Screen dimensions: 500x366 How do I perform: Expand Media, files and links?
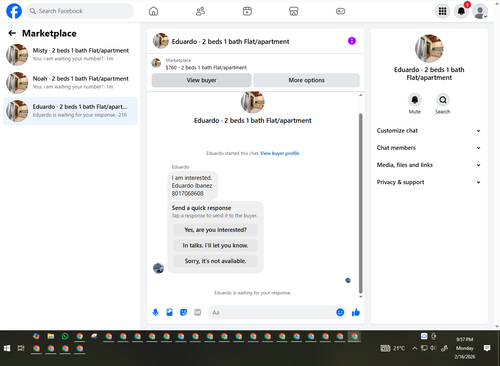(x=429, y=165)
